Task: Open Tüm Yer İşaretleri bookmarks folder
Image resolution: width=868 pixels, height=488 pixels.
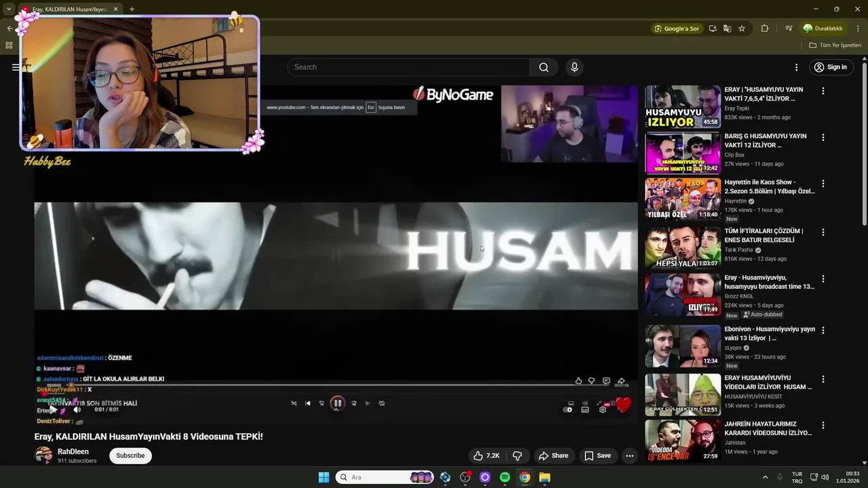Action: [835, 45]
